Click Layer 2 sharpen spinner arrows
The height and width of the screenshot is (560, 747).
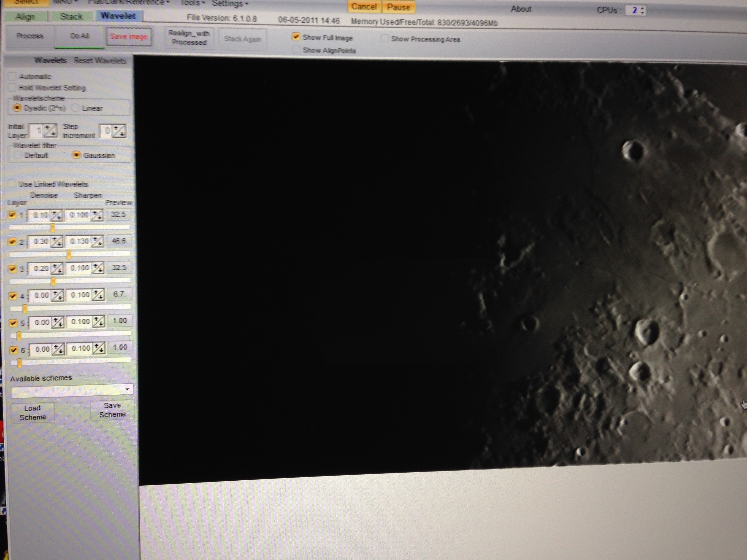tap(97, 241)
